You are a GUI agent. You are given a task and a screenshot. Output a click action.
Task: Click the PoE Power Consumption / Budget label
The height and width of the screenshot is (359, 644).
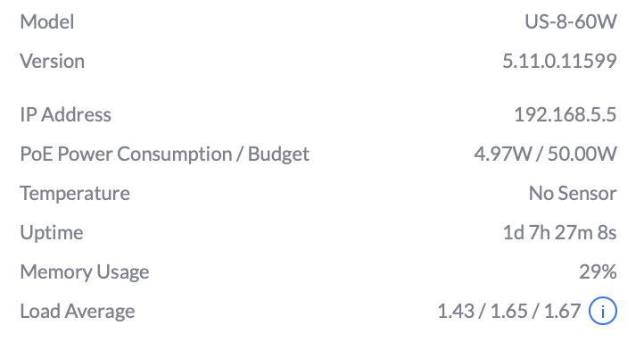click(x=165, y=154)
